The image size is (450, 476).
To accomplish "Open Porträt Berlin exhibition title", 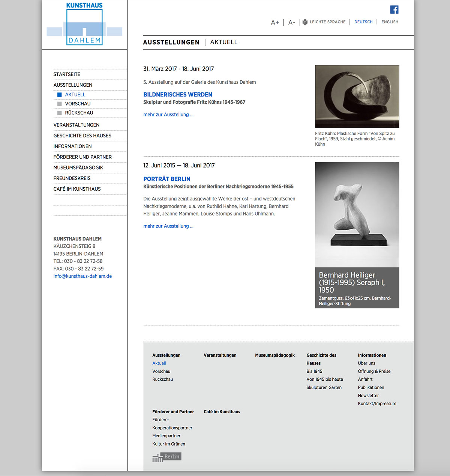I will tap(167, 179).
